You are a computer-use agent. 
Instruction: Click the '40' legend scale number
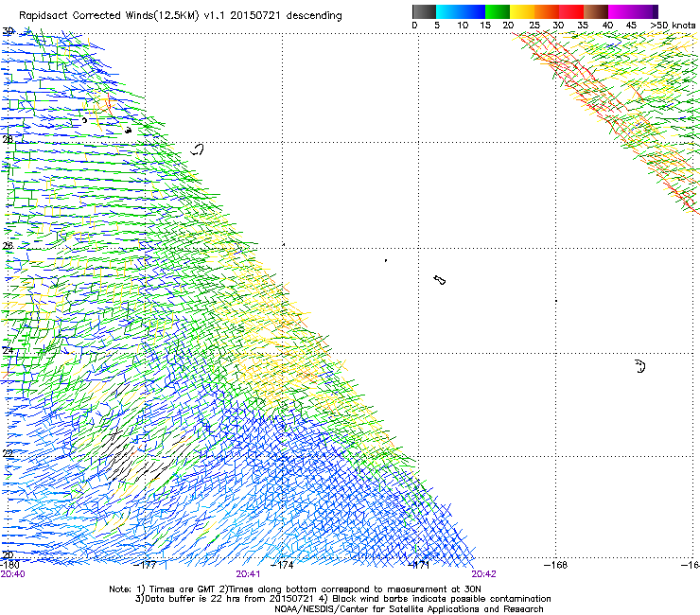pos(607,26)
